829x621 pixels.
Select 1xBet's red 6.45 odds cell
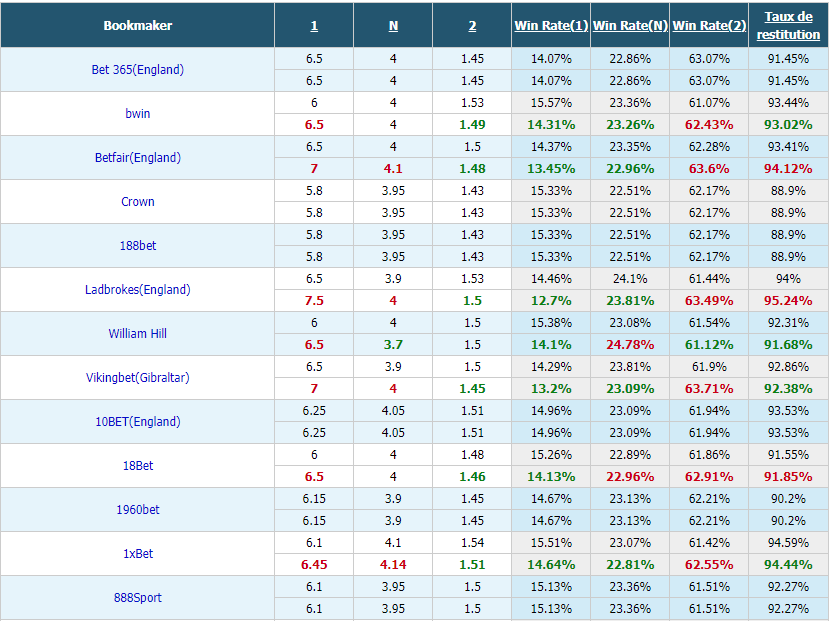[x=314, y=564]
